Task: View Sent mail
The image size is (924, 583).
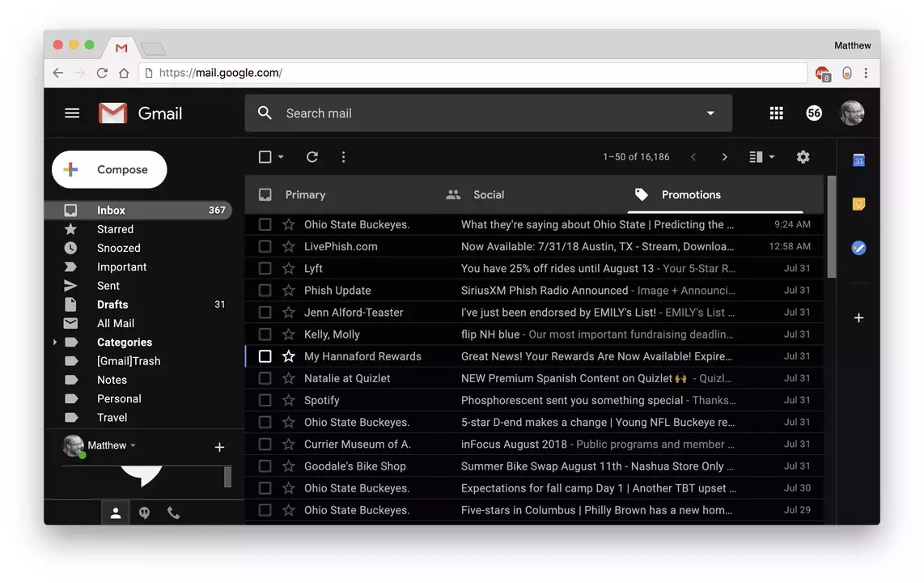Action: (x=138, y=286)
